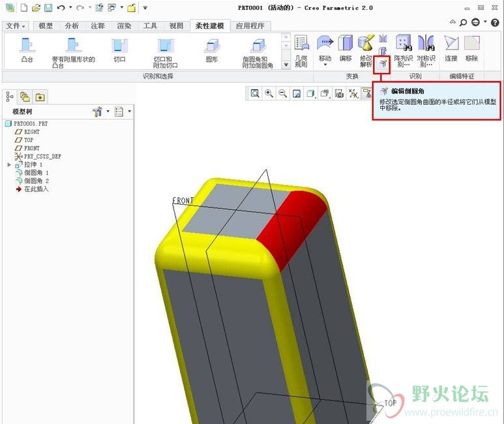Create a new file from quick toolbar
Viewport: 504px width, 424px height.
23,8
